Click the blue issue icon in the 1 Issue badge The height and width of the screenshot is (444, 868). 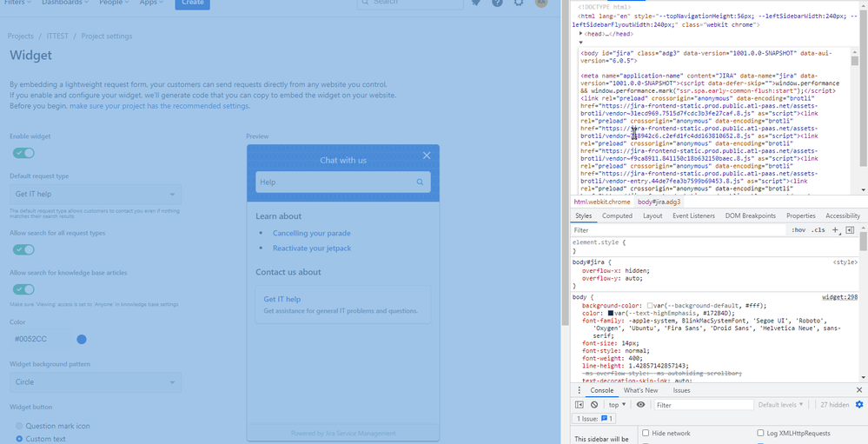tap(605, 419)
